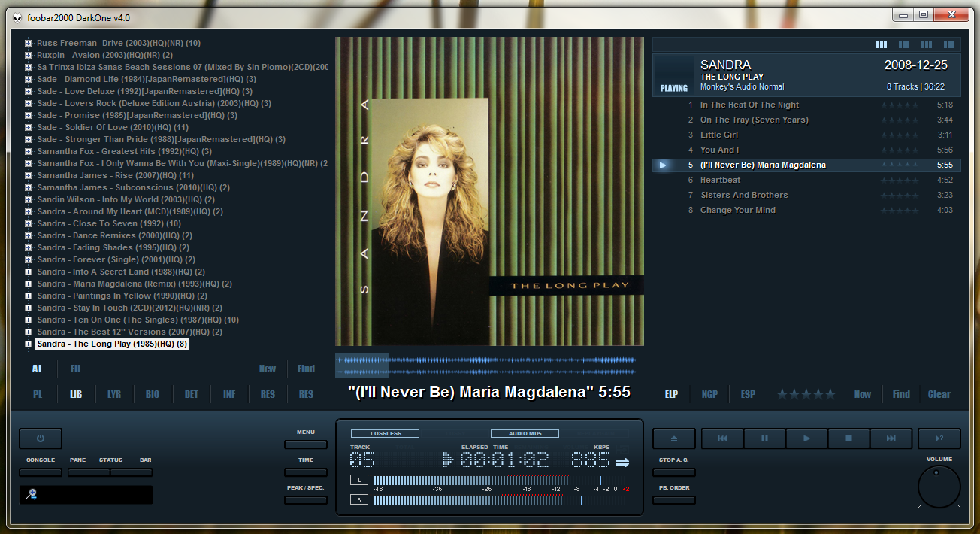The width and height of the screenshot is (980, 534).
Task: Click the magnifier search icon in black box
Action: [x=32, y=494]
